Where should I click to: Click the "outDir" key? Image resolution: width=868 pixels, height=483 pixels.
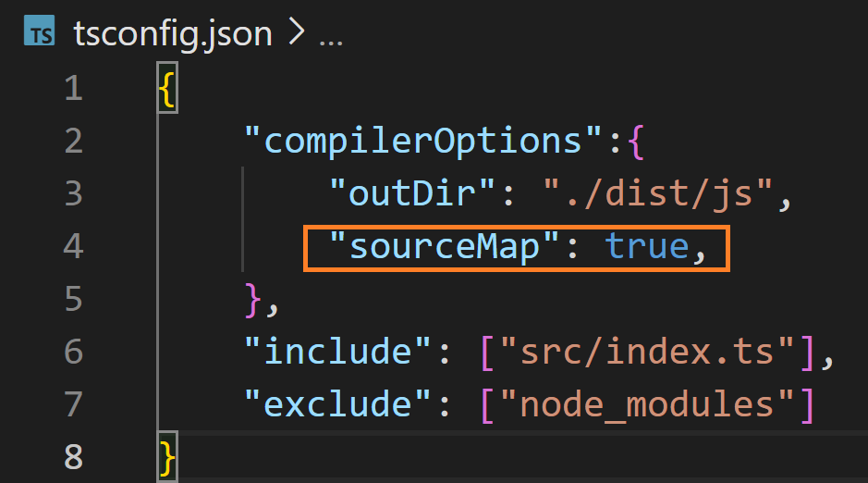(x=412, y=193)
